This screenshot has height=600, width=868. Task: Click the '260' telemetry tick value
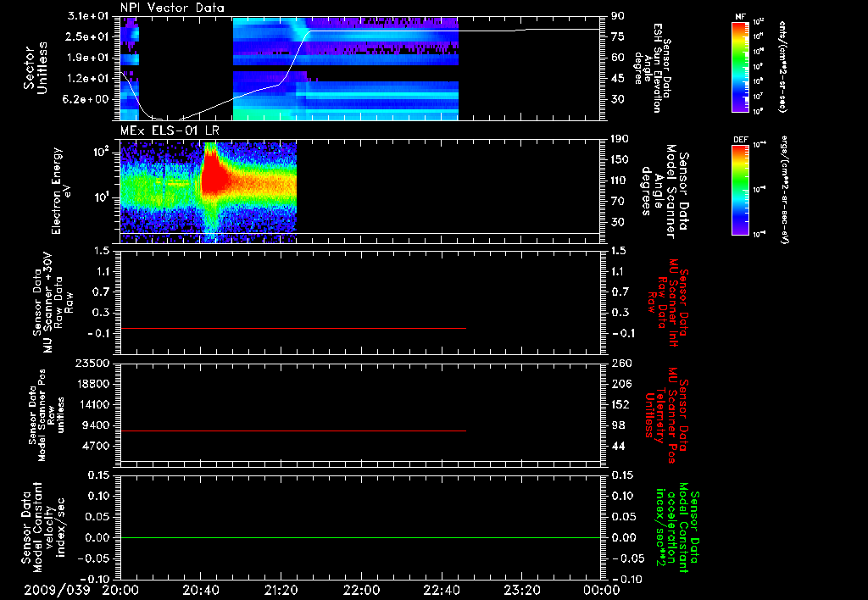point(620,363)
